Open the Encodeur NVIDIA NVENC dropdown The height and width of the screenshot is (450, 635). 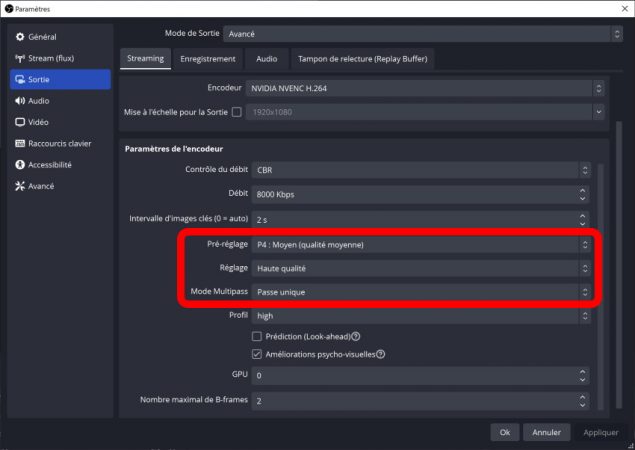[x=425, y=88]
